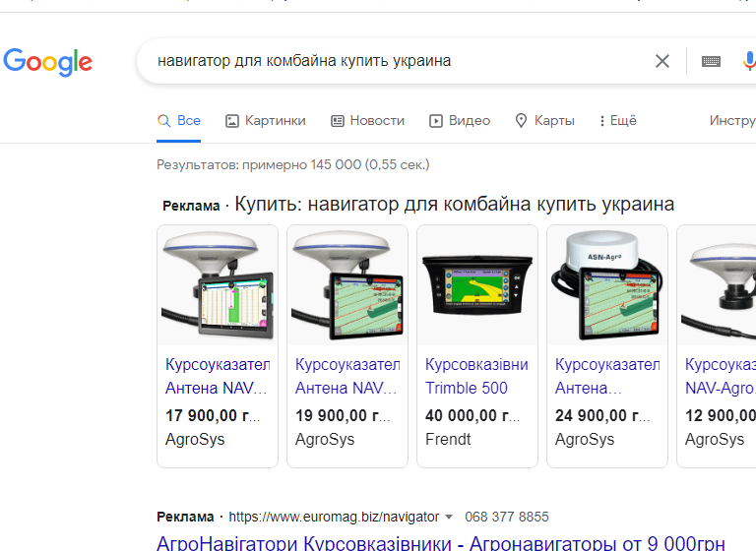Image resolution: width=756 pixels, height=551 pixels.
Task: Click the price 24 900,00 on the AgroSys card
Action: pos(602,415)
